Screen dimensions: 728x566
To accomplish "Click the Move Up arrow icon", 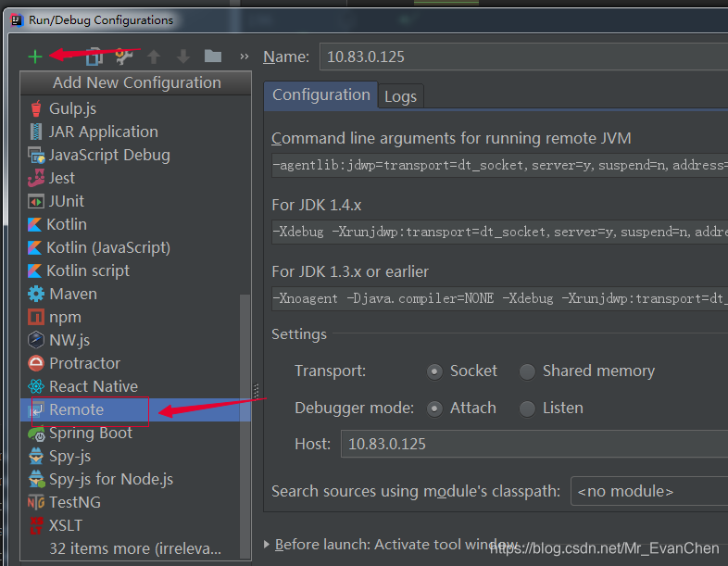I will click(154, 57).
